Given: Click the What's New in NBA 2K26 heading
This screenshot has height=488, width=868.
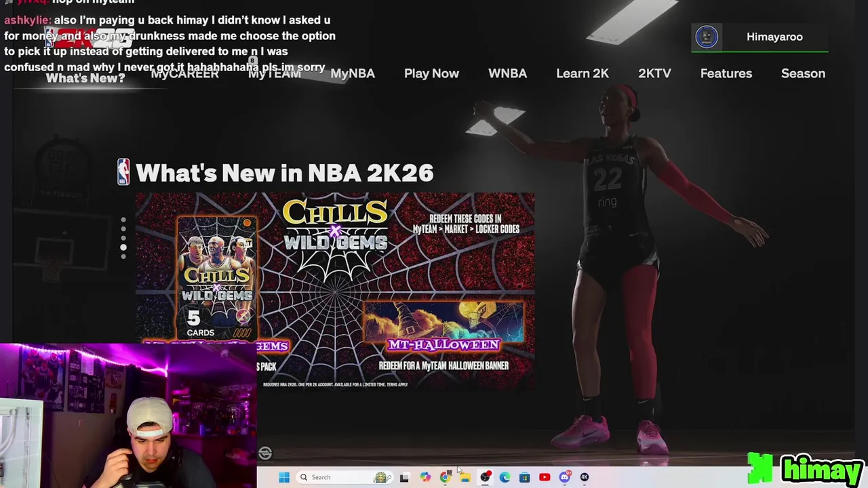Looking at the screenshot, I should click(x=284, y=173).
